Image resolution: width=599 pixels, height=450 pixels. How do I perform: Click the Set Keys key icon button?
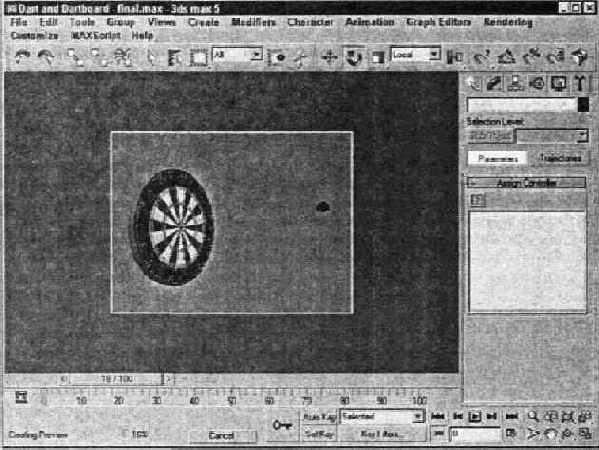point(282,425)
